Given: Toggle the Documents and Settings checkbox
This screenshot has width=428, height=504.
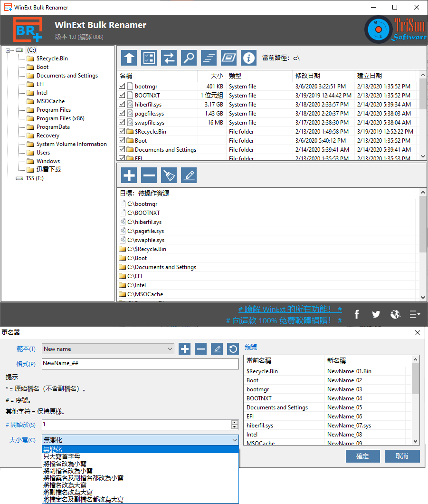Looking at the screenshot, I should pos(122,149).
